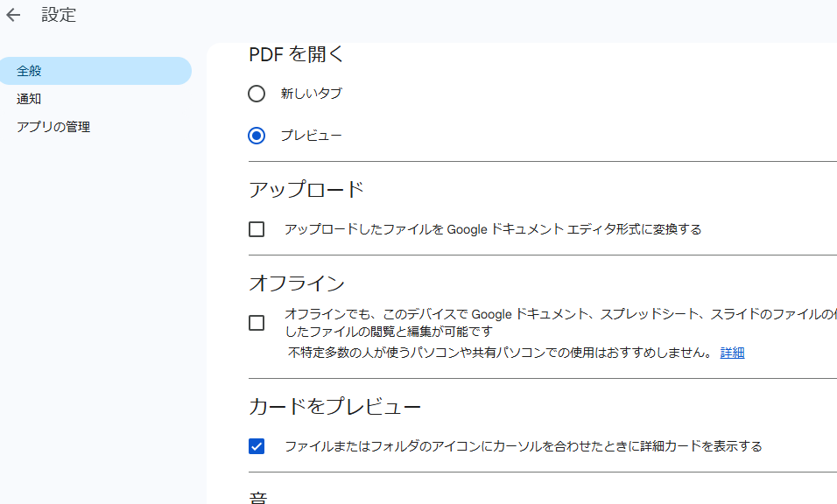Image resolution: width=837 pixels, height=504 pixels.
Task: Click the カードをプレビュー section heading
Action: (335, 407)
